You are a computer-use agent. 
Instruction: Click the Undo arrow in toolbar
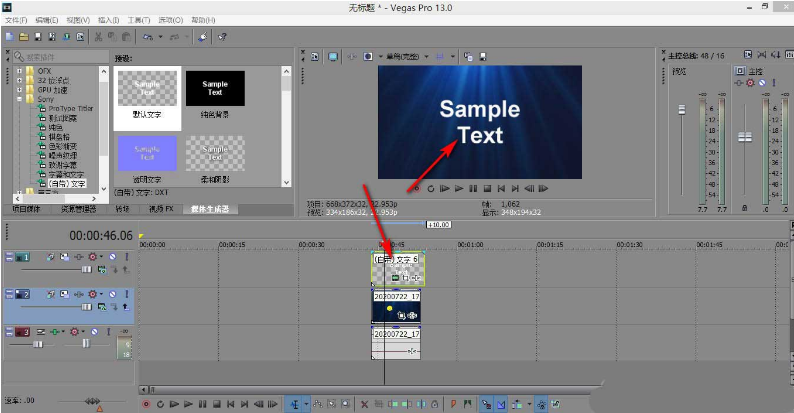click(147, 36)
